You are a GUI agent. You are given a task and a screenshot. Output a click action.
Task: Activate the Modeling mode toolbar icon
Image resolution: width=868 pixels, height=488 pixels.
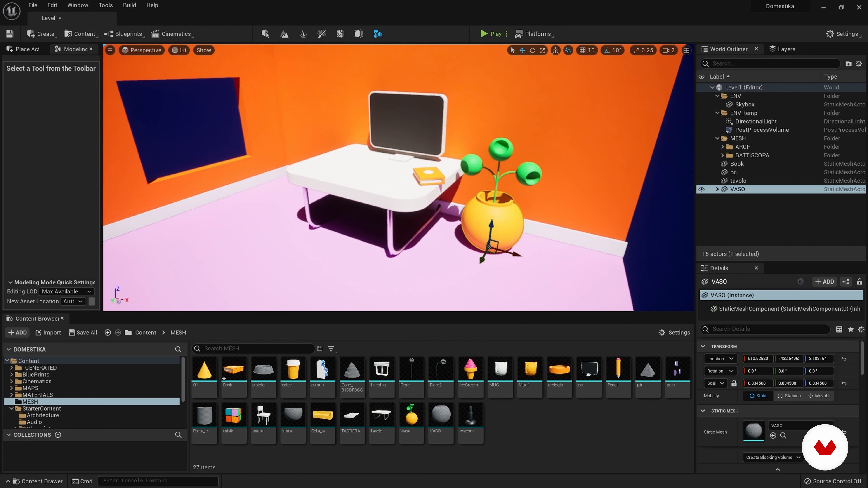(377, 34)
